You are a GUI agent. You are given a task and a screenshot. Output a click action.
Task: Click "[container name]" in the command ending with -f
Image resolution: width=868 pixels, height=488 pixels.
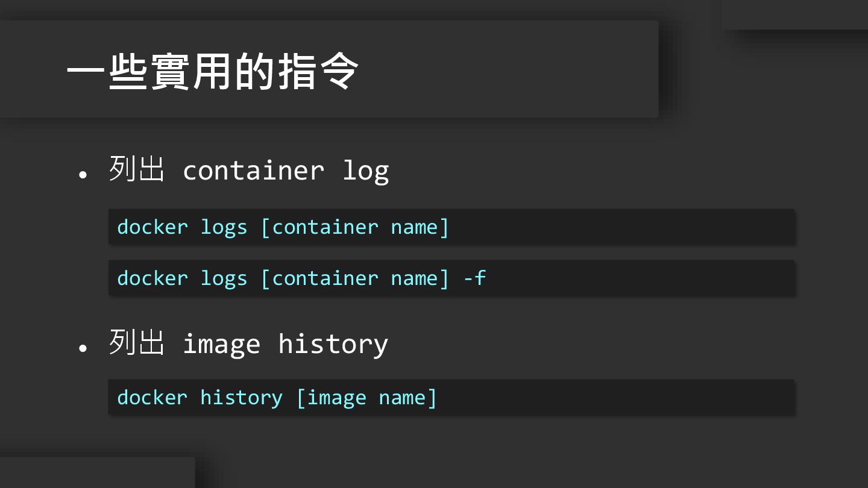click(x=355, y=278)
